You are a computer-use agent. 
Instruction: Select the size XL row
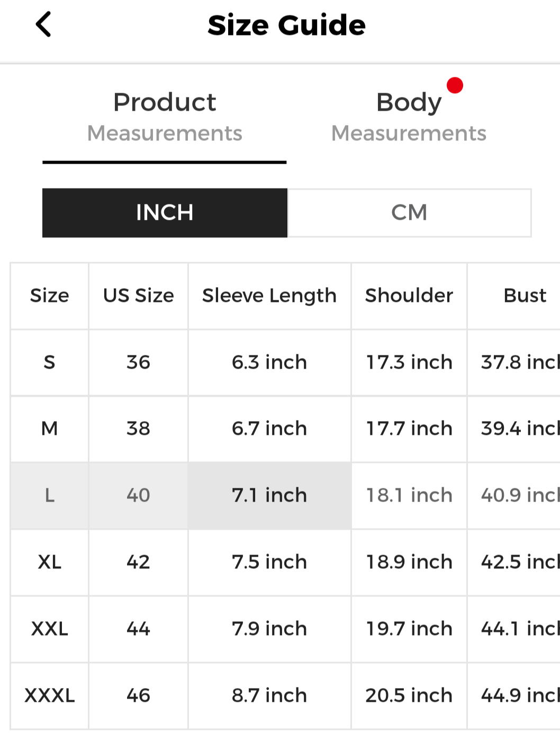pyautogui.click(x=49, y=562)
